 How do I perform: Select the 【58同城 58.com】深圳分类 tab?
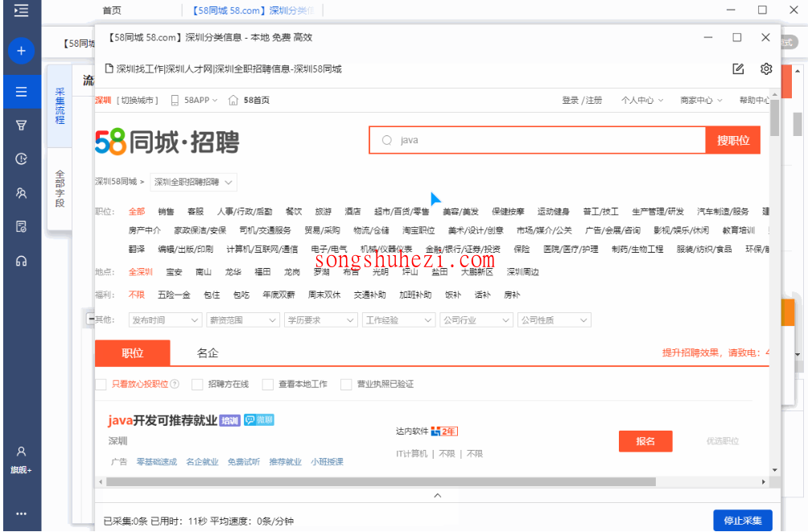(x=253, y=10)
